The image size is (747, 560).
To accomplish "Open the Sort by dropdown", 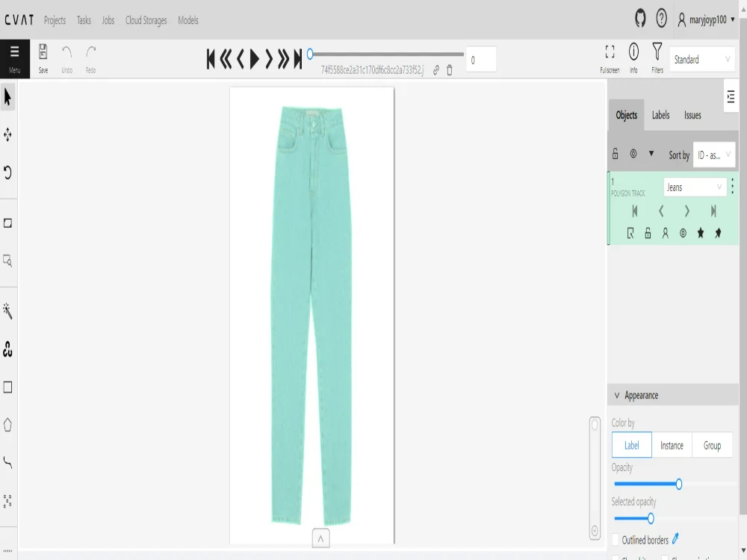I will click(x=714, y=155).
